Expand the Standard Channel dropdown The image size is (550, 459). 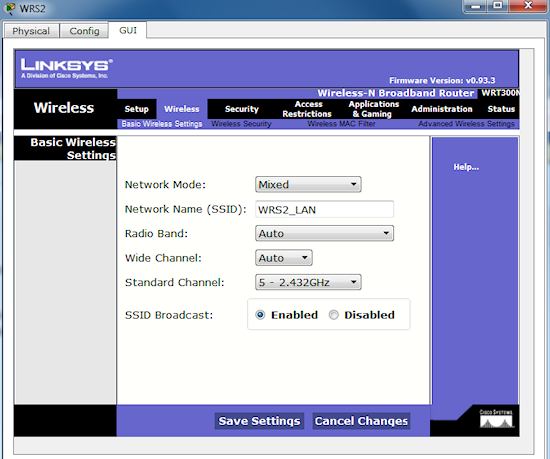(x=308, y=282)
